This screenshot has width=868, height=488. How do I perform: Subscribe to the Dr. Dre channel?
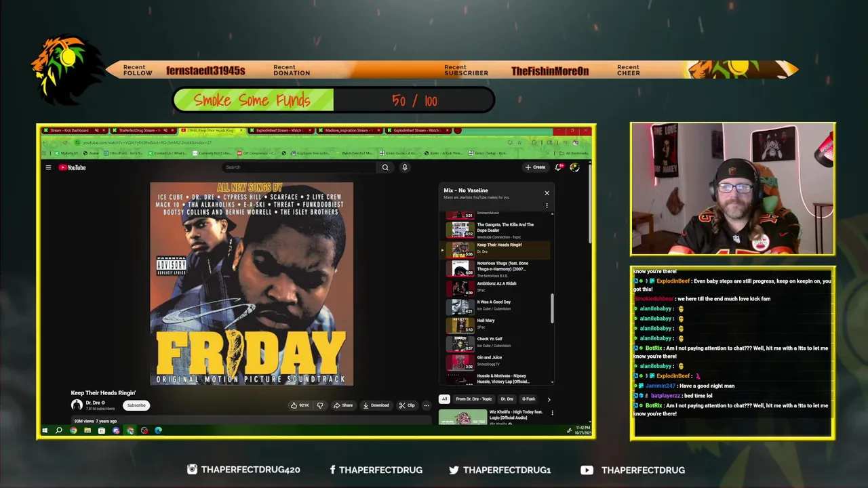click(x=136, y=405)
